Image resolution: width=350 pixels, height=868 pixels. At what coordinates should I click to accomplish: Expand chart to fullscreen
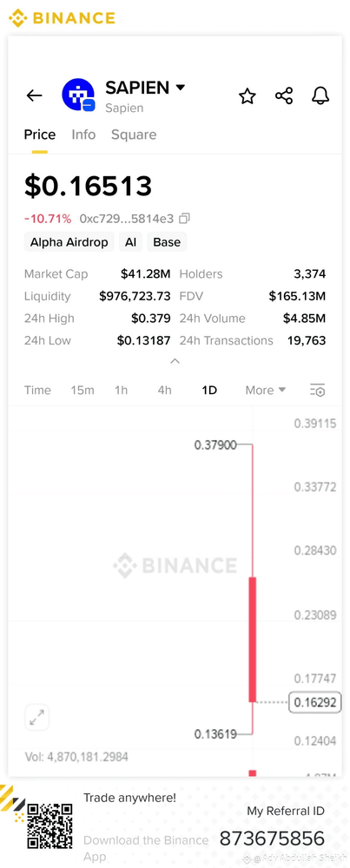(37, 718)
